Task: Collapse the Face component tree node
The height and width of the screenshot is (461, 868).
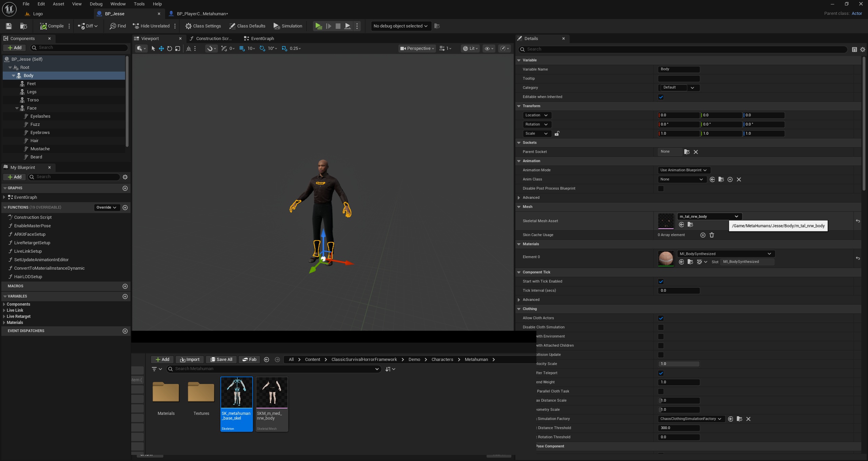Action: click(x=17, y=108)
